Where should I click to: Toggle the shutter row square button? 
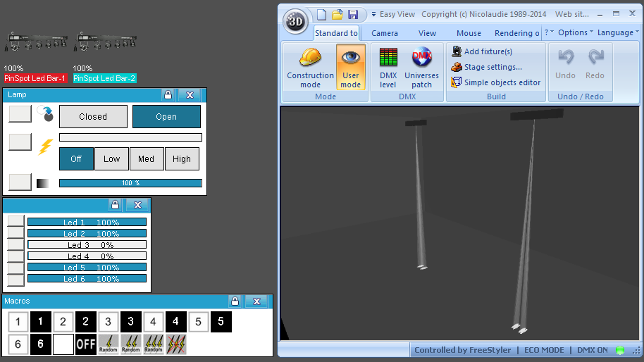20,113
